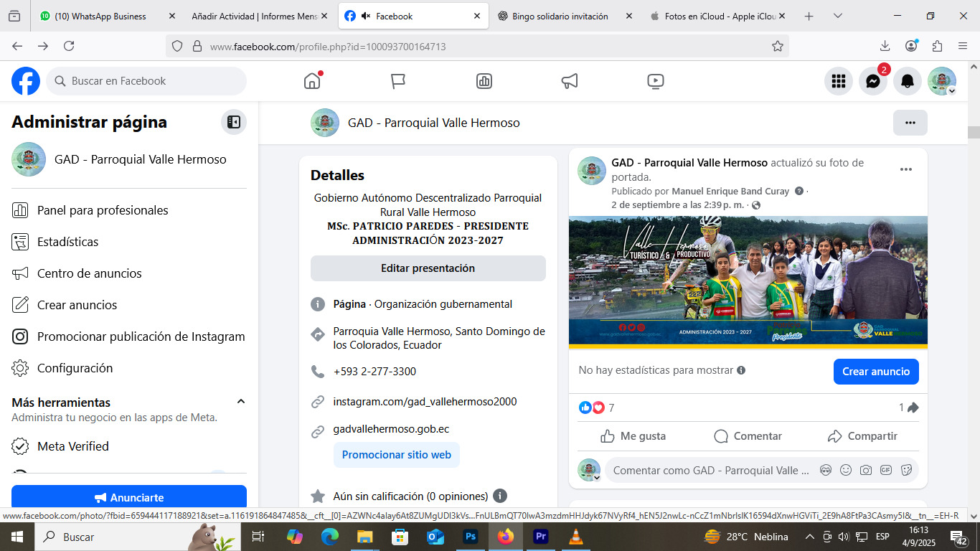This screenshot has width=980, height=551.
Task: Open account profile picture menu
Action: click(x=941, y=81)
